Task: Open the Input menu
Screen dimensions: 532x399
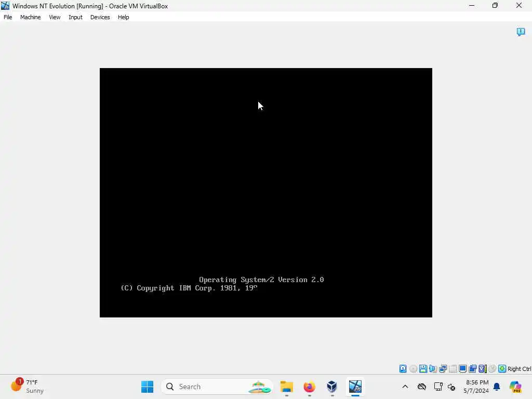Action: (x=75, y=17)
